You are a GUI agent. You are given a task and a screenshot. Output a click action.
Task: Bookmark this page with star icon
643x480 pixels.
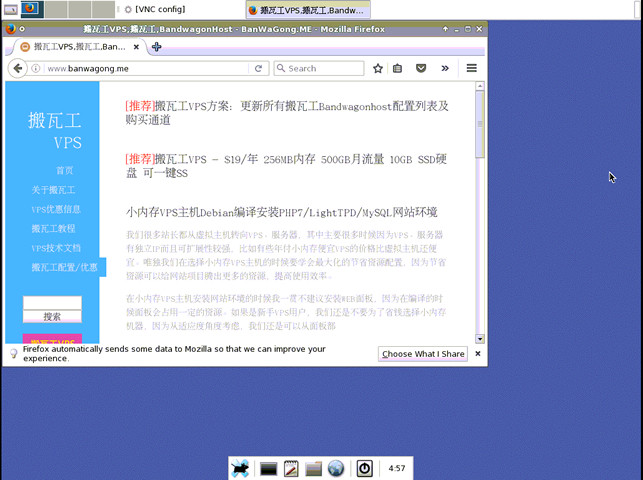pyautogui.click(x=378, y=68)
